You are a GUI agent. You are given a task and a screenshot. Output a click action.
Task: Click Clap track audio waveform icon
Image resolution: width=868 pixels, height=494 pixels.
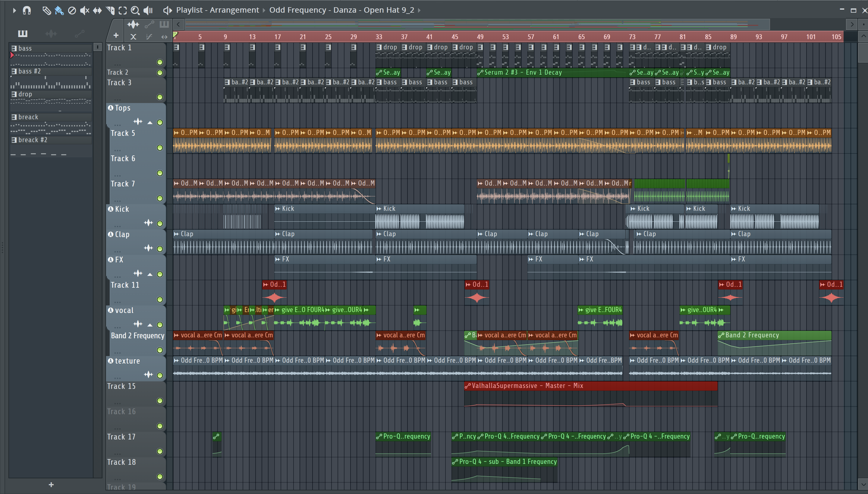(148, 248)
